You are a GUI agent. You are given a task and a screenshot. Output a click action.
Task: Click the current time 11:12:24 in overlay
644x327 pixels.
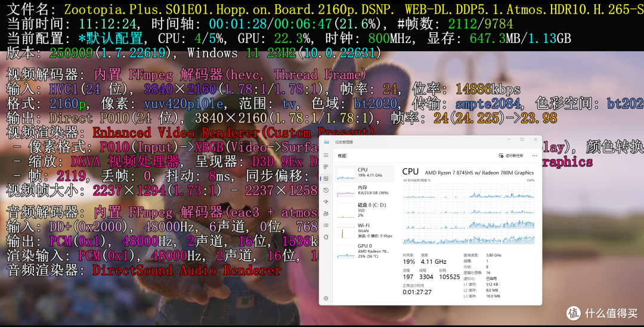pyautogui.click(x=107, y=24)
